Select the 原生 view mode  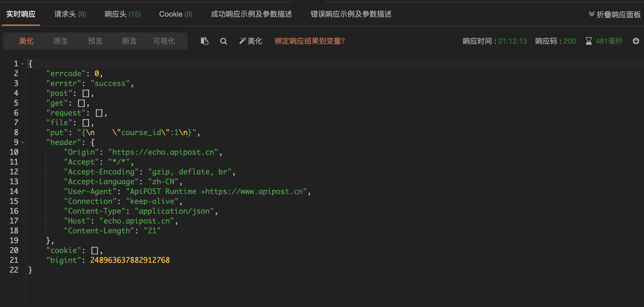(x=61, y=41)
